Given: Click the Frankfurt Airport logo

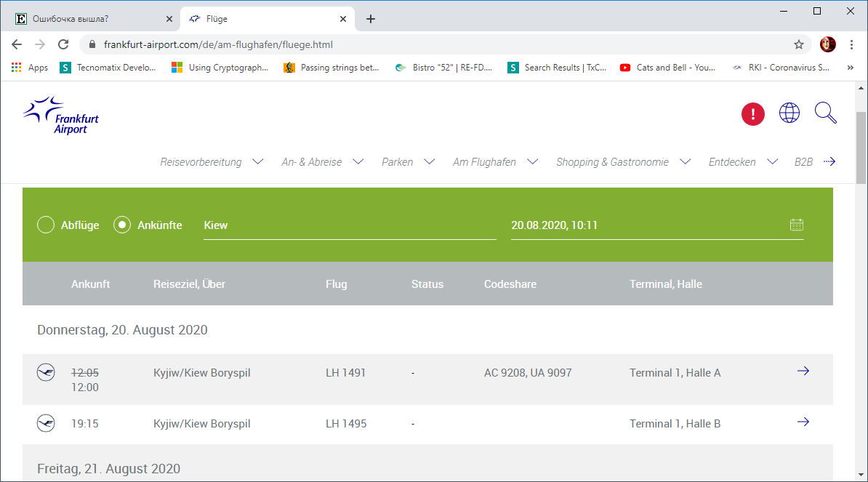Looking at the screenshot, I should click(61, 116).
